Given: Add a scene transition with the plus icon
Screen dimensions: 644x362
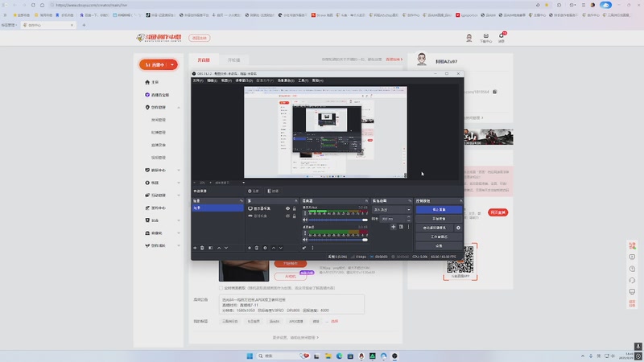Looking at the screenshot, I should pos(393,227).
